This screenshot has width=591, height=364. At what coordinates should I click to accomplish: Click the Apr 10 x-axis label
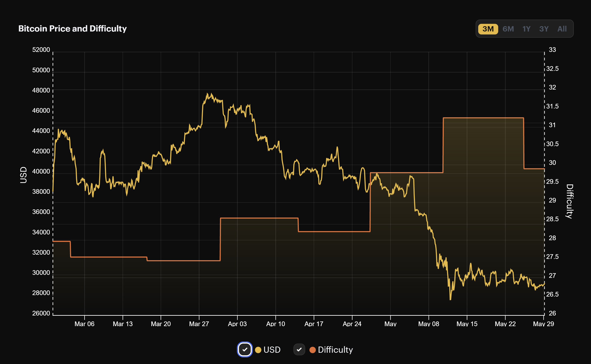[x=276, y=324]
